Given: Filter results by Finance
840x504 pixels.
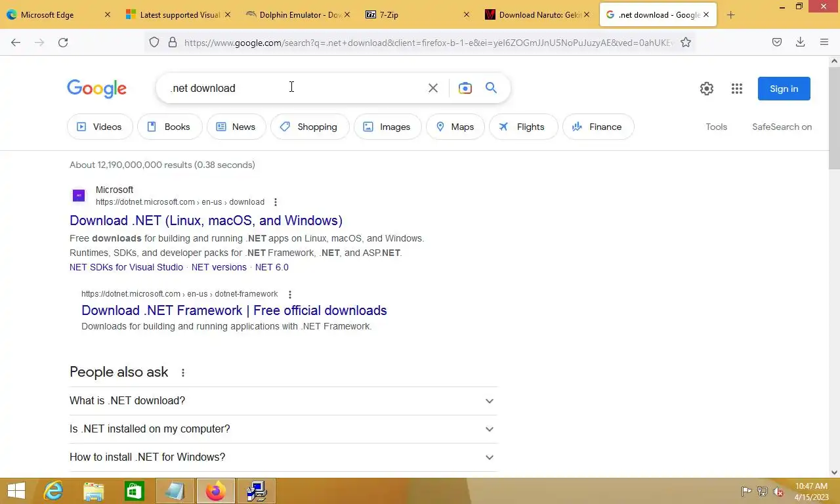Looking at the screenshot, I should click(x=598, y=127).
